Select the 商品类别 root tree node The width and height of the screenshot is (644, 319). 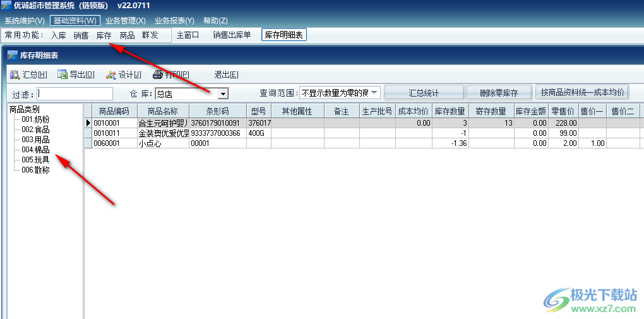(25, 109)
